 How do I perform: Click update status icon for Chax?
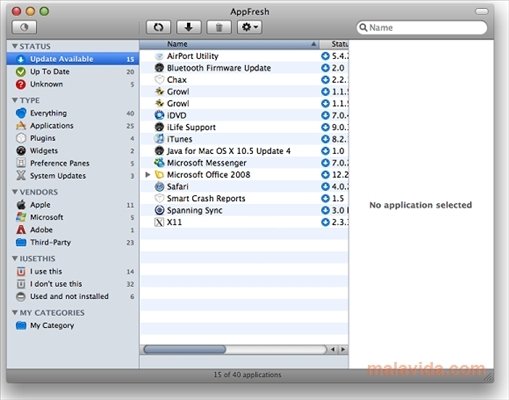coord(325,80)
